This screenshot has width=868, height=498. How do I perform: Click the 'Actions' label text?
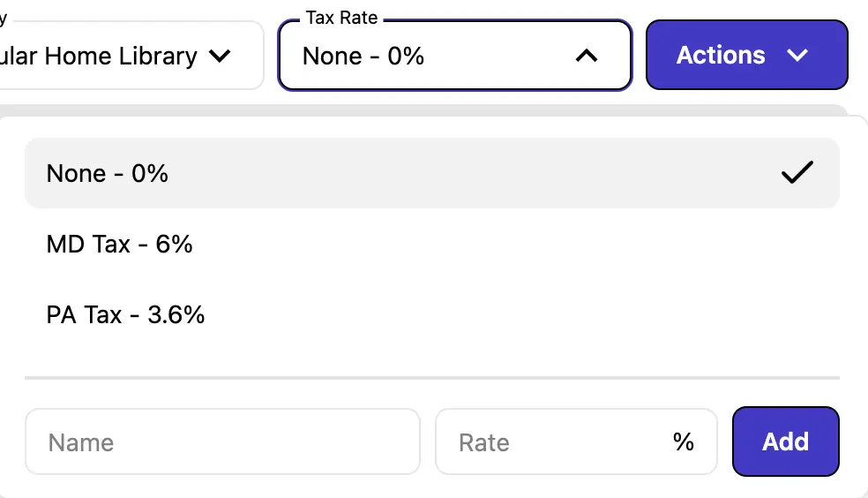click(720, 56)
